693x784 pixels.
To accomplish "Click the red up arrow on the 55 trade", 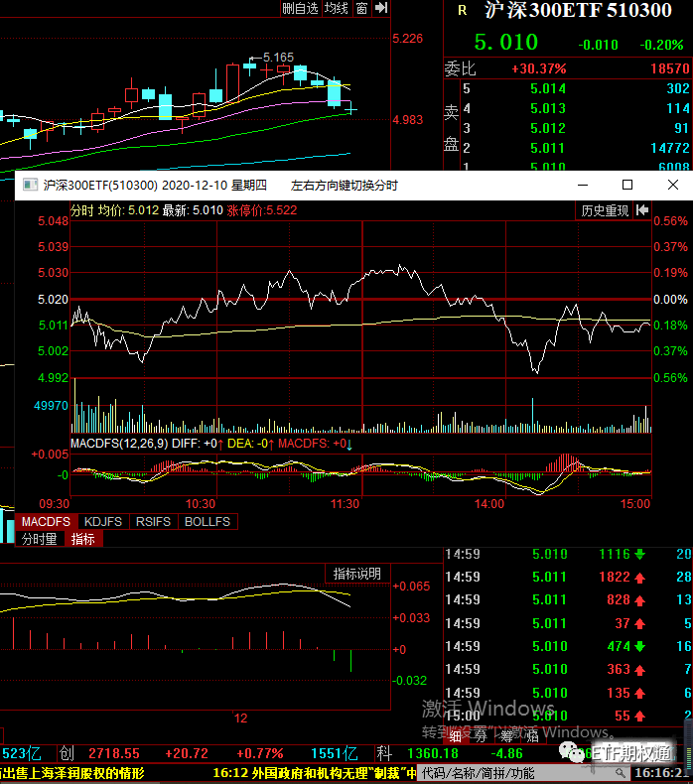I will click(x=640, y=716).
